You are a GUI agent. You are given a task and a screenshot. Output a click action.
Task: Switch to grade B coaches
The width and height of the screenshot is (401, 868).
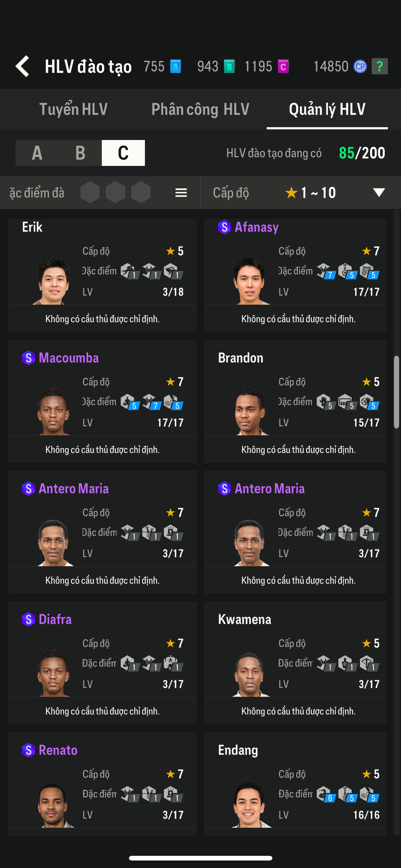80,153
